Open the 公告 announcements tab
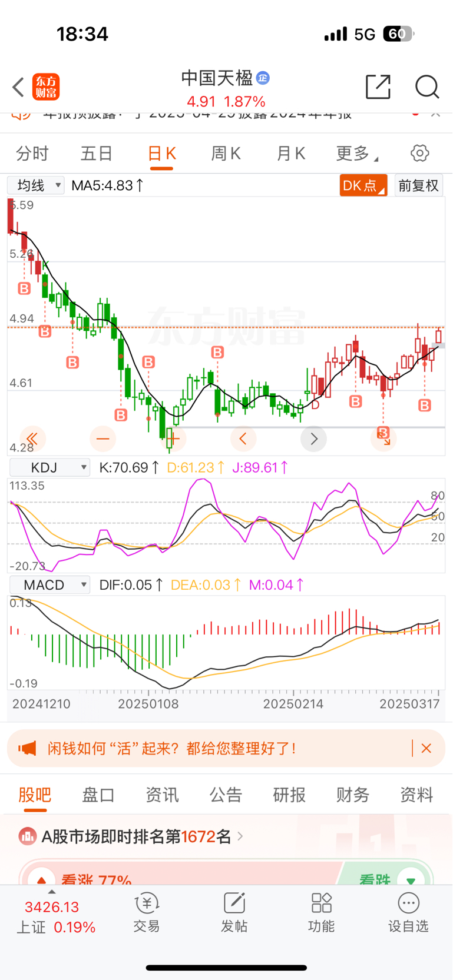This screenshot has height=980, width=453. click(x=226, y=795)
